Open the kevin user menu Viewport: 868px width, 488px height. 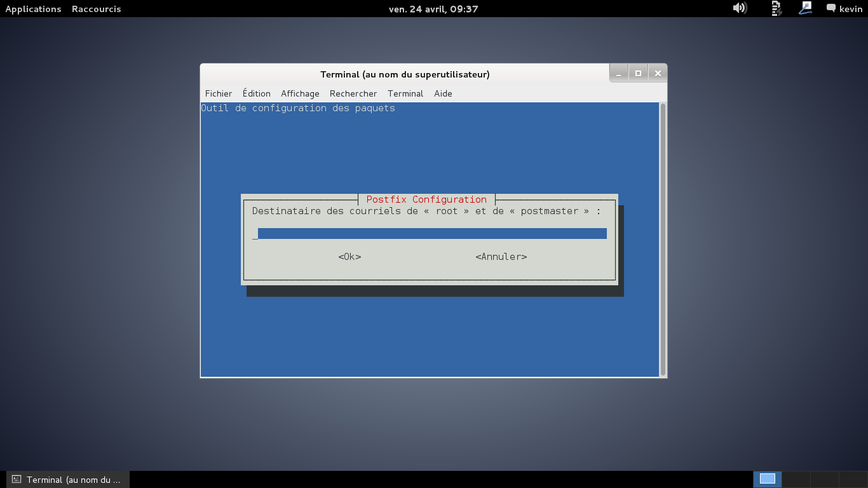coord(851,9)
